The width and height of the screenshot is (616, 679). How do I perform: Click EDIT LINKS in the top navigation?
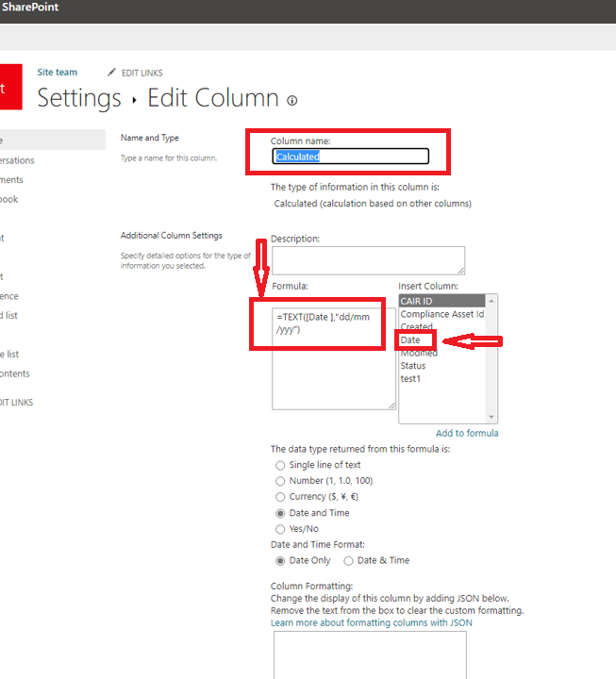coord(142,73)
